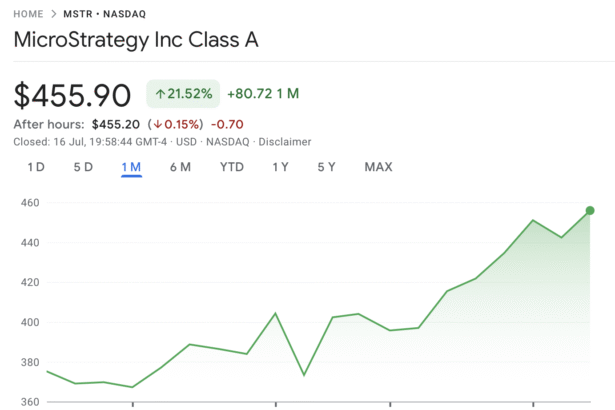Switch to the YTD range tab
The height and width of the screenshot is (410, 615).
pos(232,167)
